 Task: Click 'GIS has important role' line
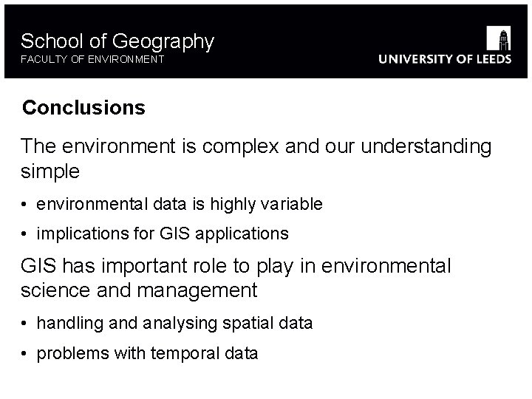tap(235, 266)
